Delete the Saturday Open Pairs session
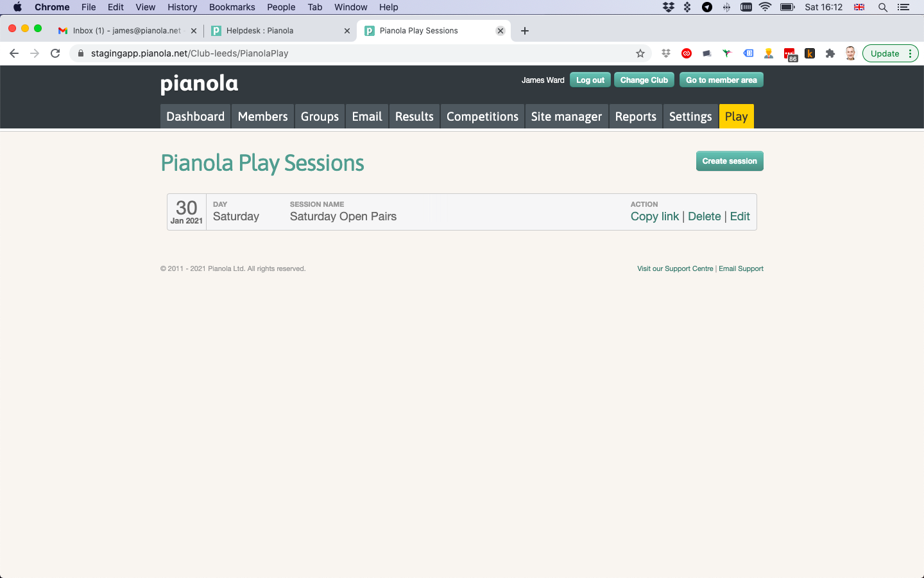 [705, 216]
